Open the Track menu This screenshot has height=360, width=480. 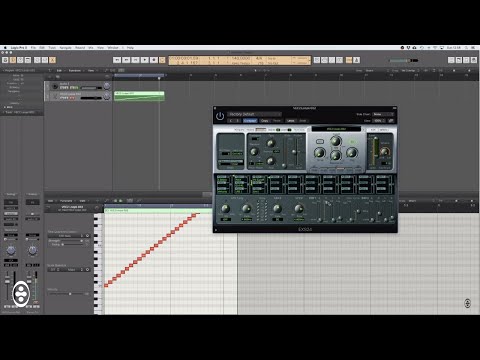point(52,48)
